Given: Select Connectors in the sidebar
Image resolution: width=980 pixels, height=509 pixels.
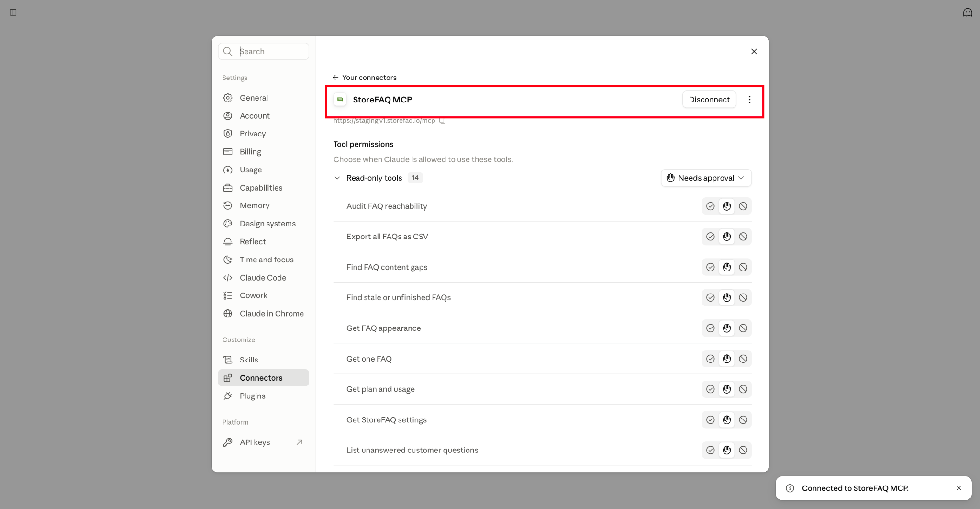Looking at the screenshot, I should tap(263, 378).
